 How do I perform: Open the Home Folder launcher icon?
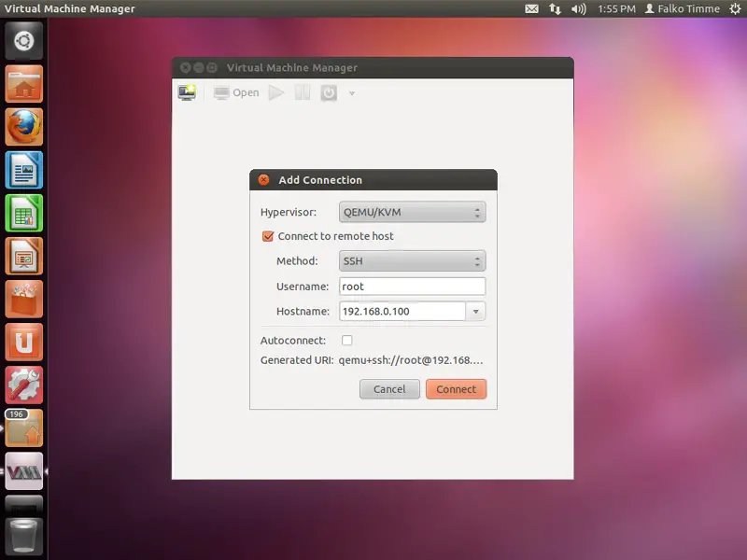tap(24, 84)
